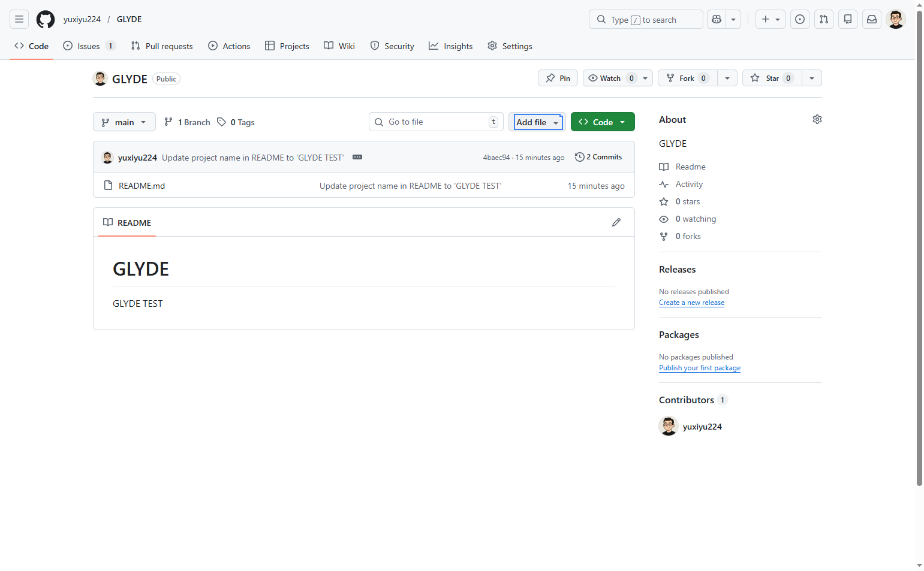Screen dimensions: 924x571
Task: Open the Add file dropdown
Action: [537, 122]
